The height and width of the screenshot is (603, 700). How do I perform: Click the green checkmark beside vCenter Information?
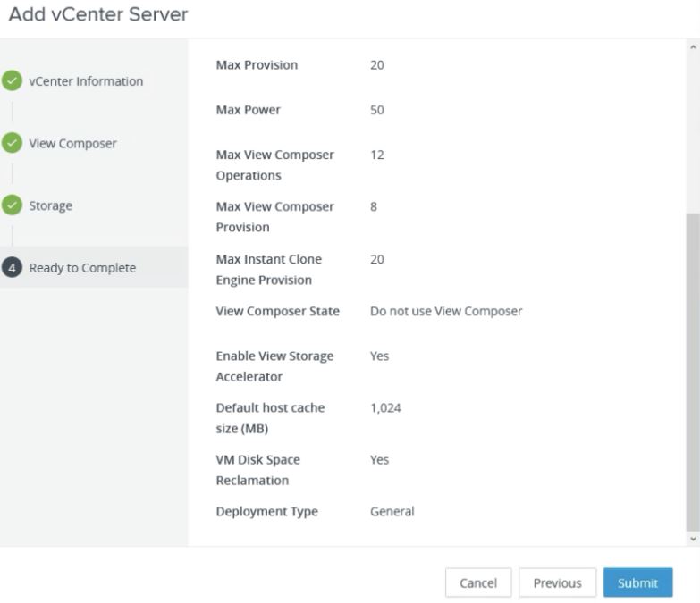12,81
